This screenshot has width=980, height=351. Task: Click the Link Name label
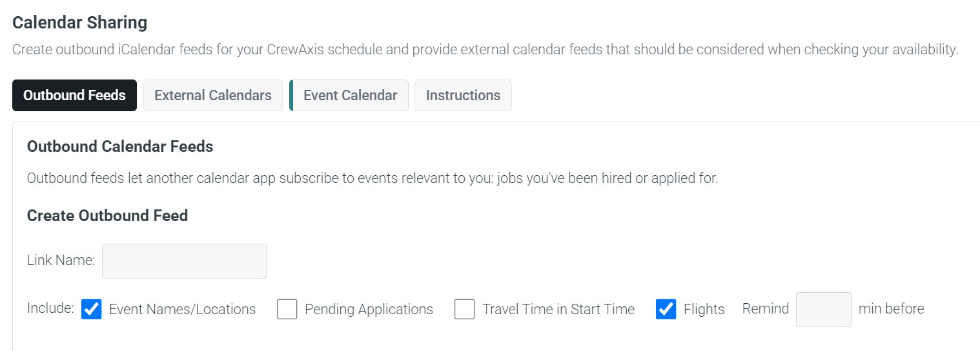click(x=61, y=261)
